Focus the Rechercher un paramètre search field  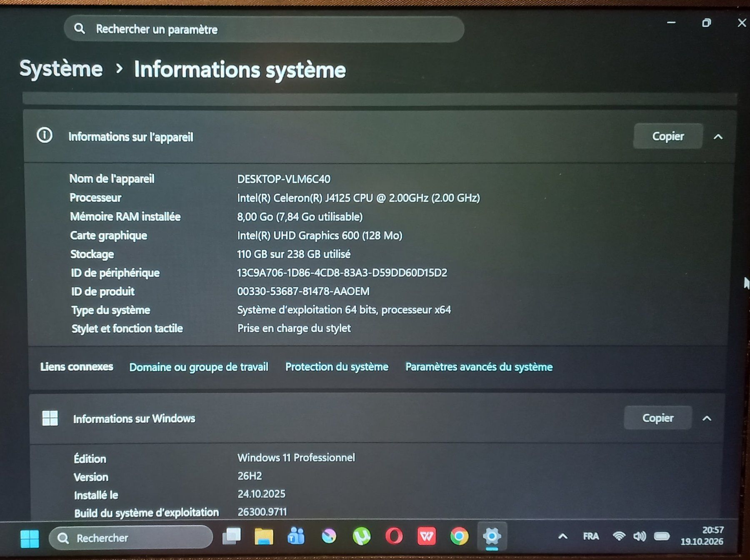tap(264, 29)
